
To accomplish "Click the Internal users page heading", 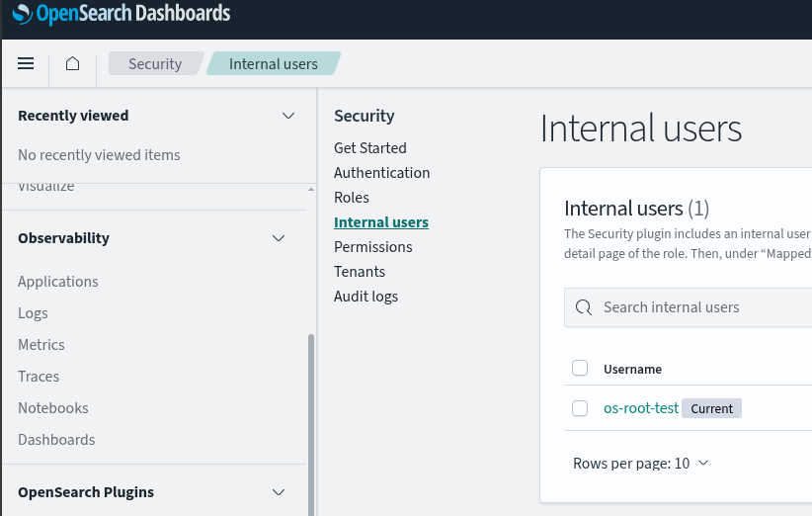I will (x=640, y=129).
